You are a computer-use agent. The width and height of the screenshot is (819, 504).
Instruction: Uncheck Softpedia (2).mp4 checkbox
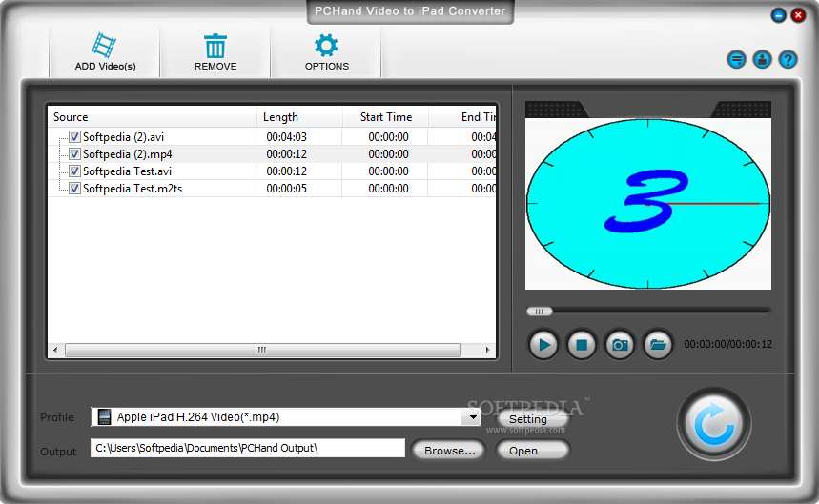(74, 154)
